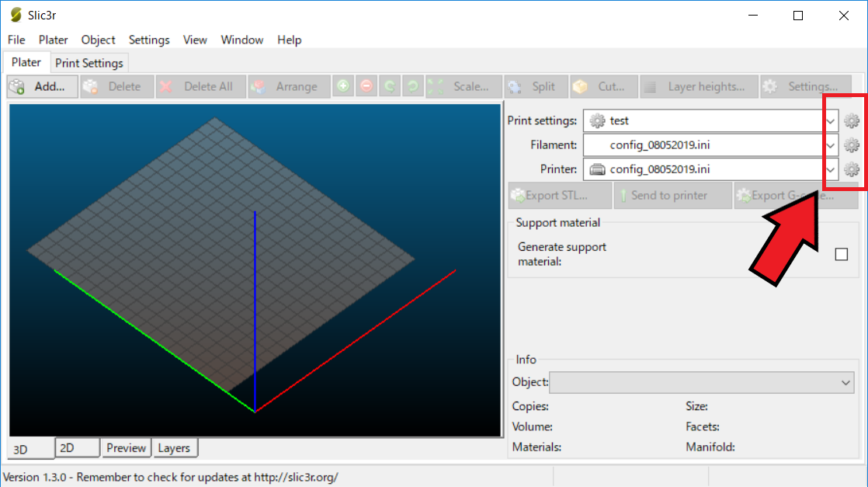868x487 pixels.
Task: Open the Settings menu
Action: click(149, 40)
